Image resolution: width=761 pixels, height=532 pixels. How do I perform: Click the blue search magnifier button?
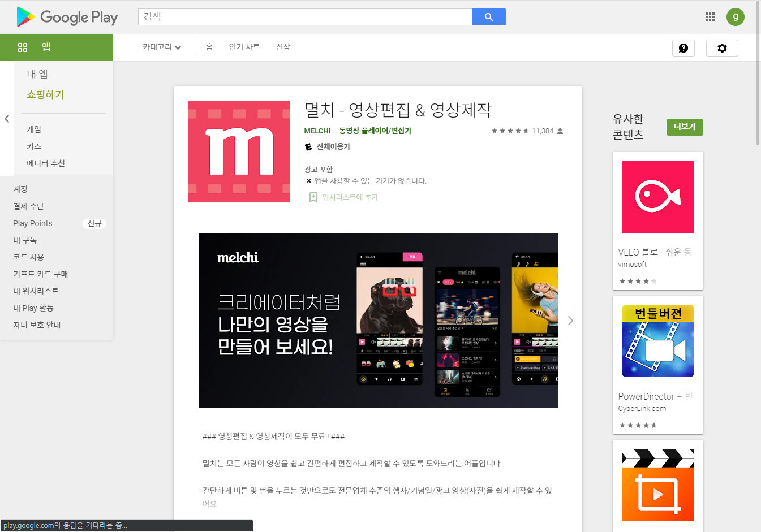(489, 17)
